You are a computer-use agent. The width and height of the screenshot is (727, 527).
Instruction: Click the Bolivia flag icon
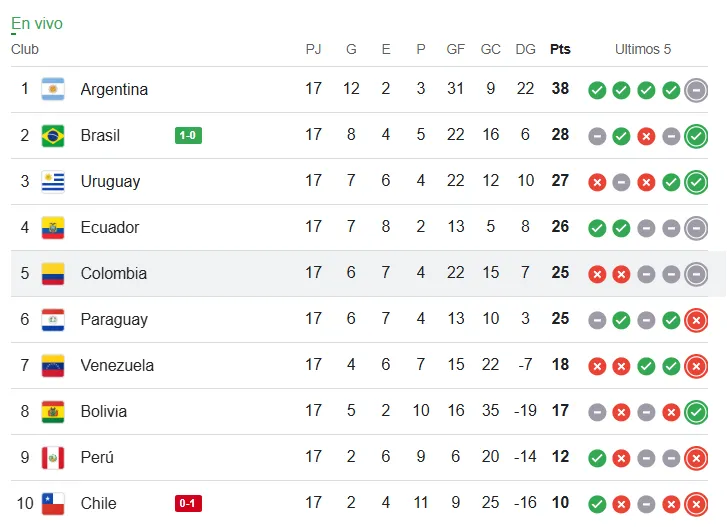(x=53, y=411)
